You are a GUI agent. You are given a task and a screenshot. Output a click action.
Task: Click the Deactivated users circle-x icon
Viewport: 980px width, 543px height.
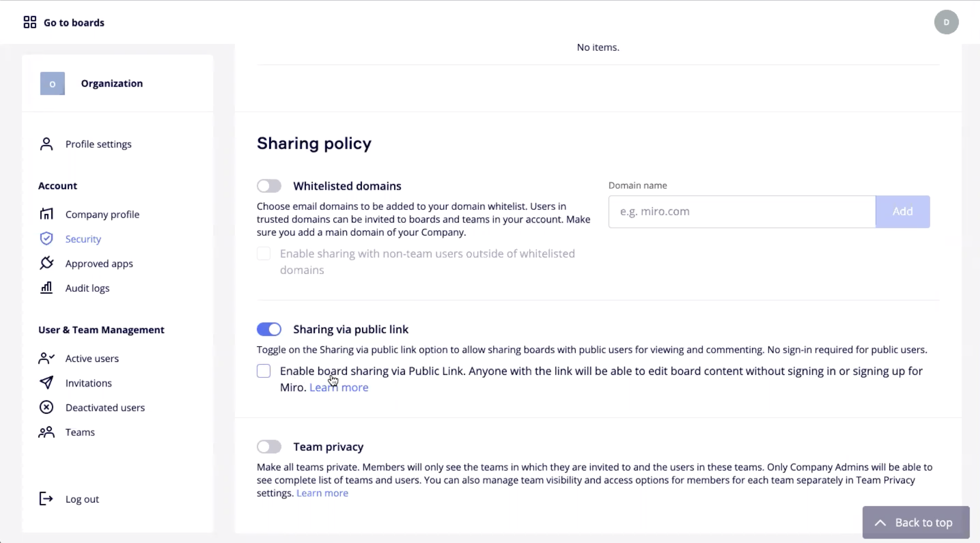pos(46,407)
